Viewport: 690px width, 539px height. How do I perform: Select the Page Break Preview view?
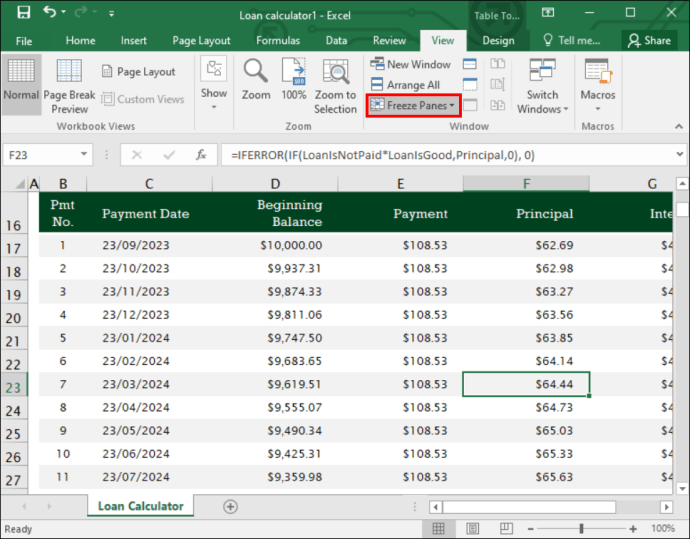click(69, 86)
